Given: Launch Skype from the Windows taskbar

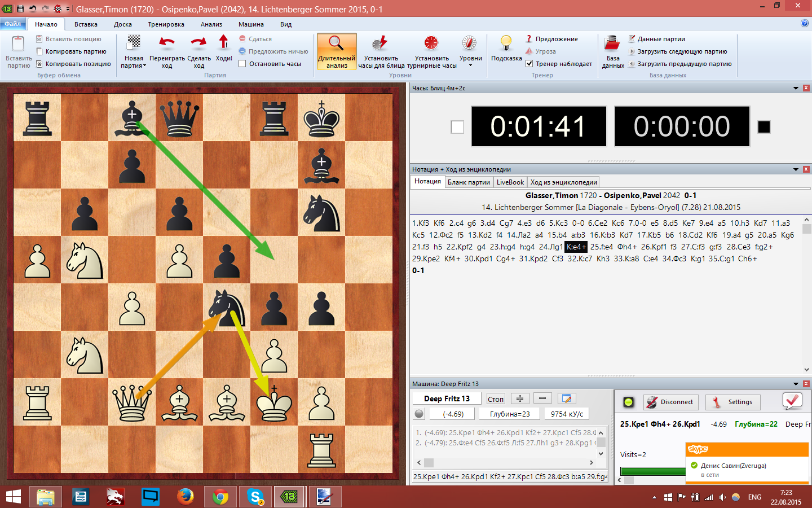Looking at the screenshot, I should 255,497.
